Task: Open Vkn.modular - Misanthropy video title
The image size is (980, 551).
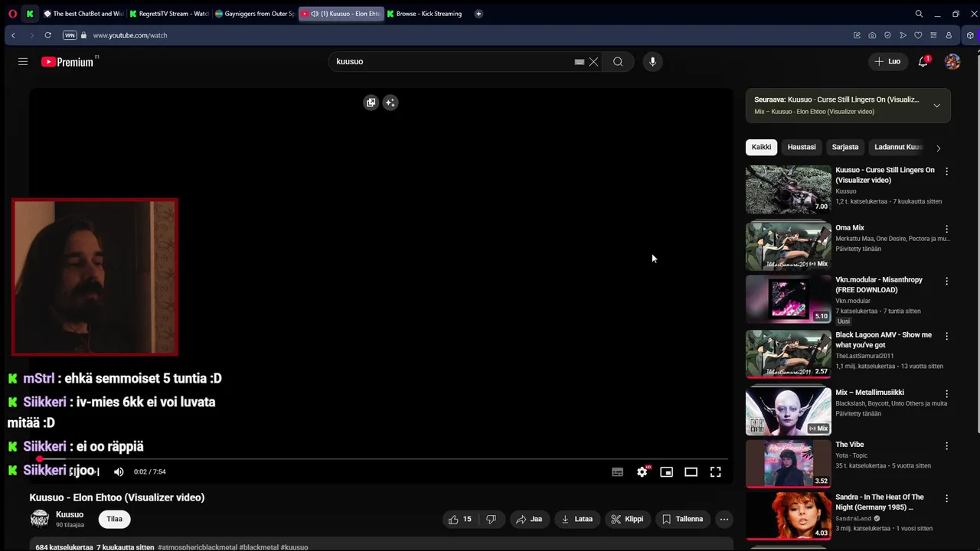Action: pos(879,285)
